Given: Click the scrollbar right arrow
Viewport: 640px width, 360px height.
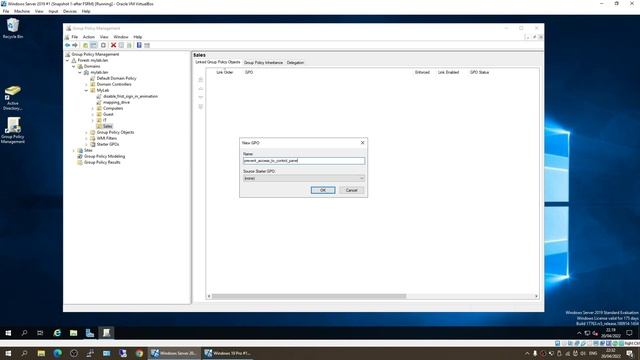Looking at the screenshot, I should click(536, 296).
